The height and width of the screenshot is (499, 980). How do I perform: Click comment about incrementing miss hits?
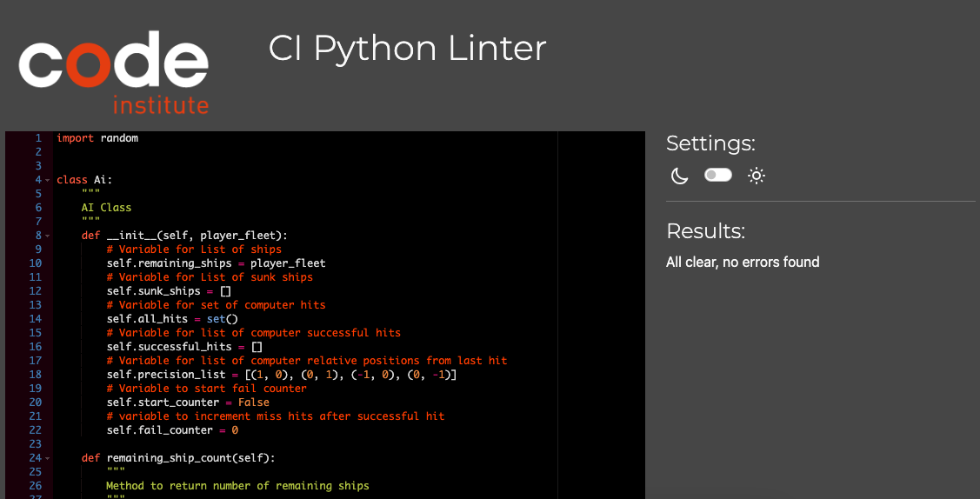point(275,416)
